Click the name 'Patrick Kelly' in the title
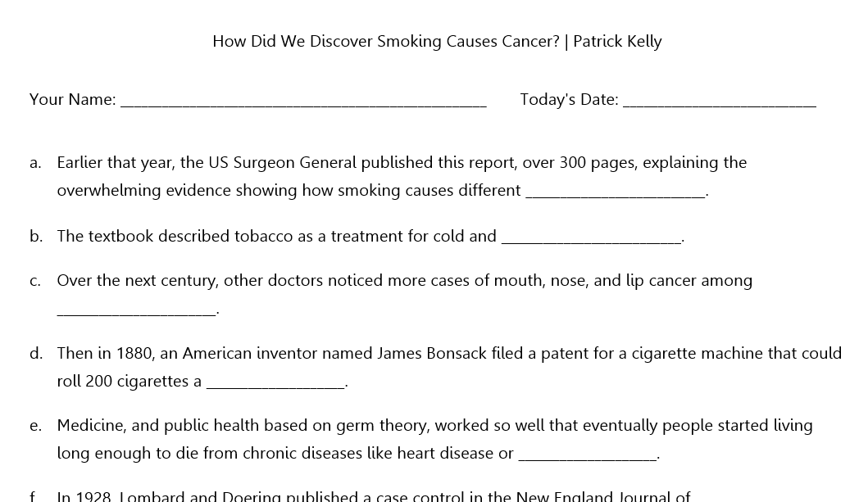 [x=617, y=42]
